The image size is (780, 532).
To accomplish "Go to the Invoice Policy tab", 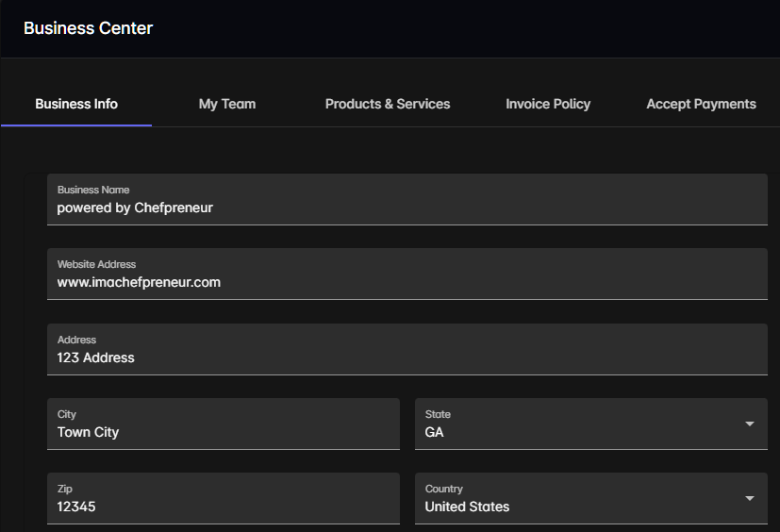I will coord(548,104).
